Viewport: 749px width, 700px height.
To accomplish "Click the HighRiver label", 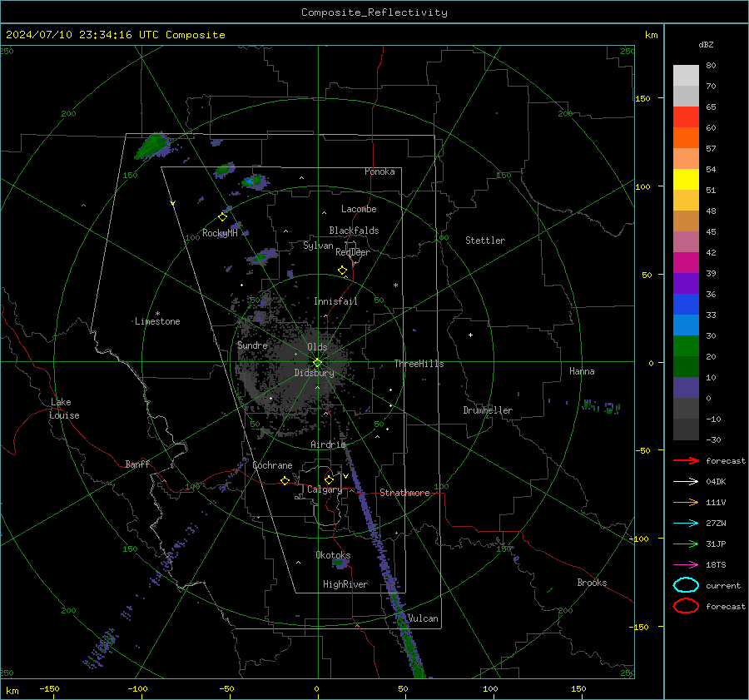I will (x=345, y=584).
